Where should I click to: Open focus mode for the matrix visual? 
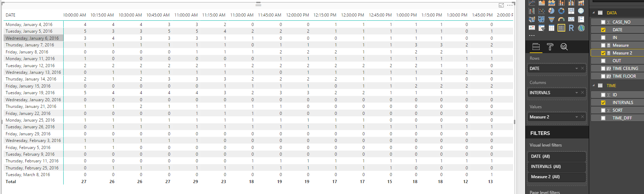501,5
